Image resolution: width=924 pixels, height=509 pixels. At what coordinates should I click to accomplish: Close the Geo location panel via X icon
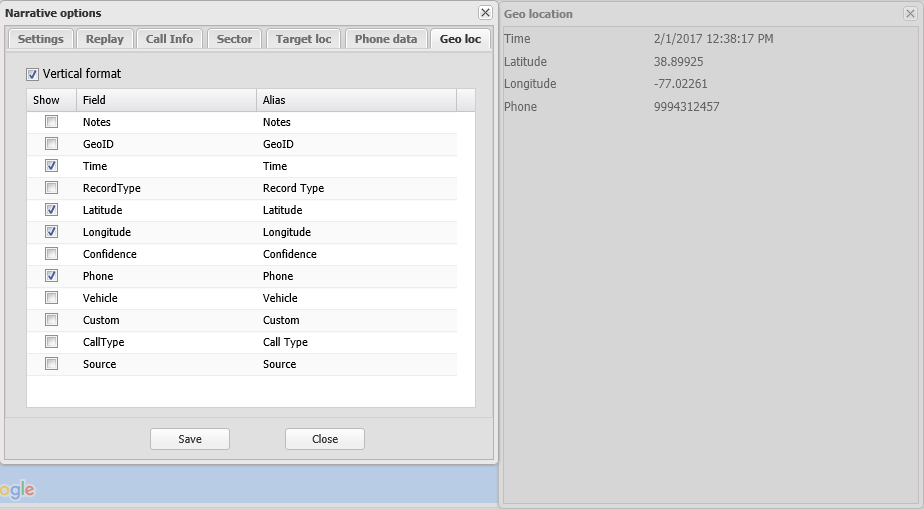pyautogui.click(x=911, y=13)
